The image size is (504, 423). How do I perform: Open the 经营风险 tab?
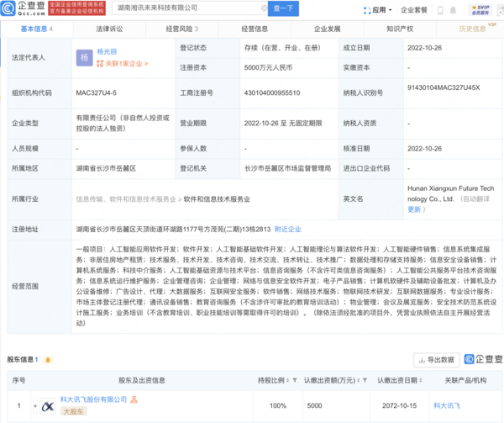(182, 29)
